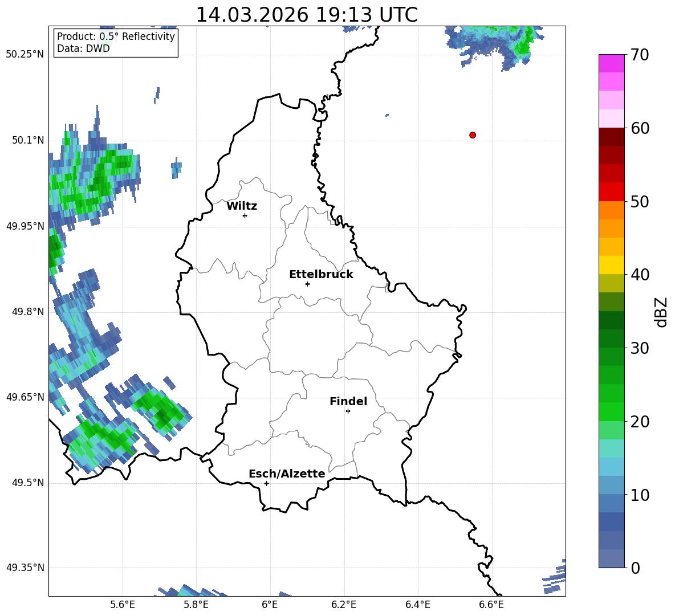Click the 49.35°N latitude label
Viewport: 675px width, 616px height.
pyautogui.click(x=25, y=568)
